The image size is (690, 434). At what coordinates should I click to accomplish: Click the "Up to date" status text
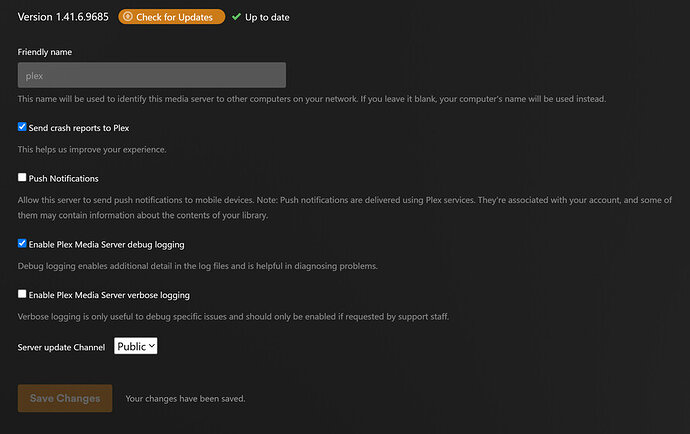click(x=267, y=17)
